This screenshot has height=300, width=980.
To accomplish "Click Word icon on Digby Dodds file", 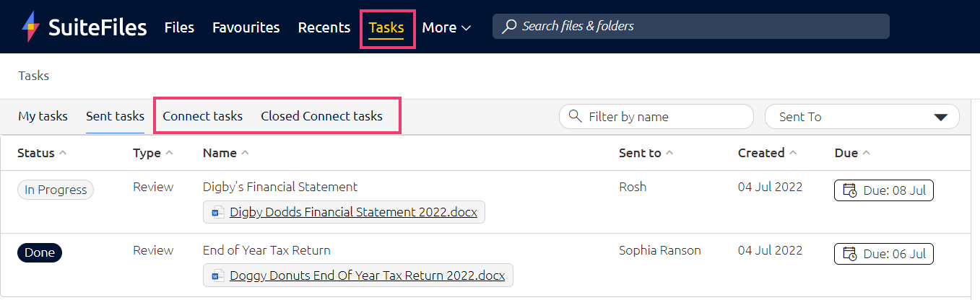I will 217,213.
